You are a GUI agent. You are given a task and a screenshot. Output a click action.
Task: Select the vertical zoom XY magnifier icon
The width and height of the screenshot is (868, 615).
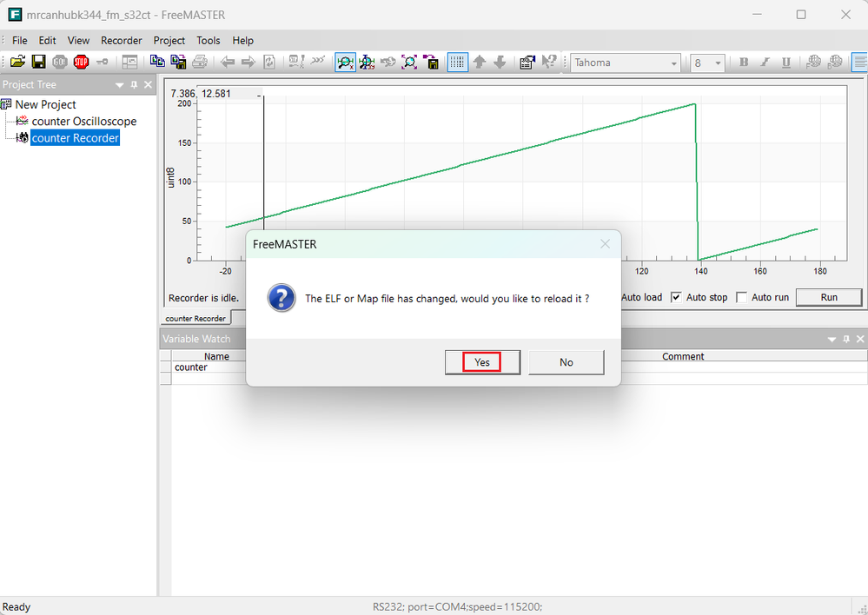tap(367, 62)
